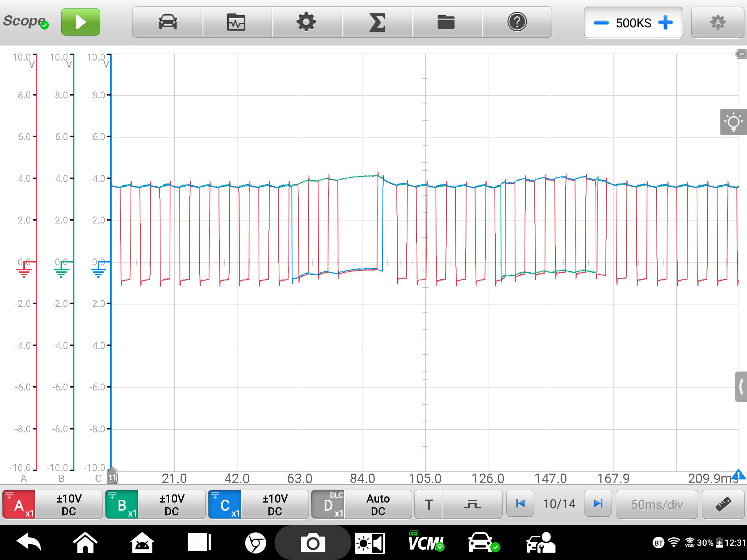
Task: Open the Android house app icon
Action: [x=142, y=543]
